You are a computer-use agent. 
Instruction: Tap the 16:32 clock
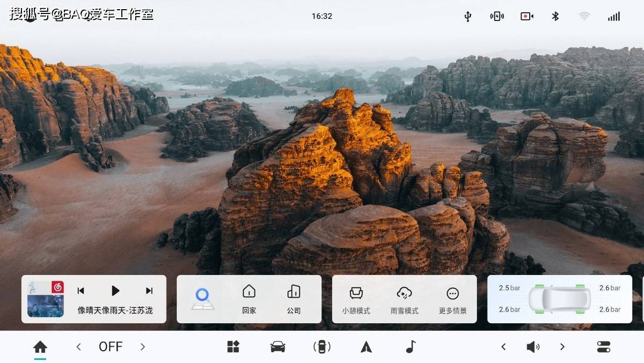click(322, 16)
